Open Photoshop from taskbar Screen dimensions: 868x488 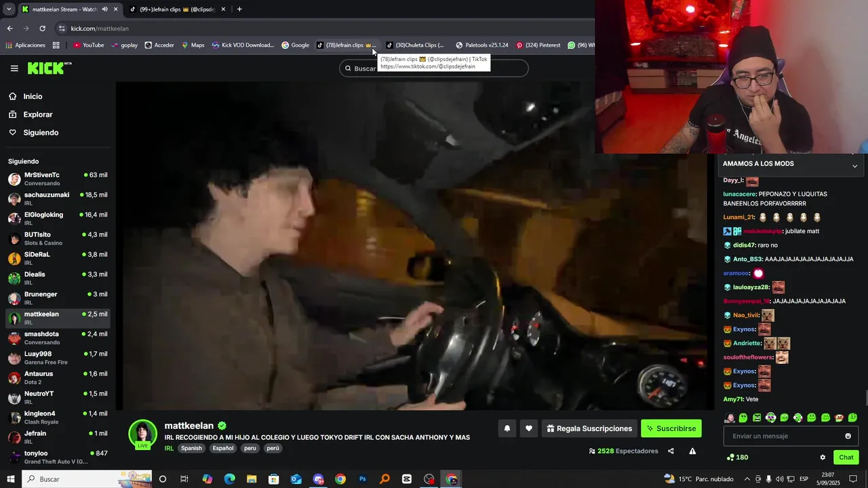[362, 479]
